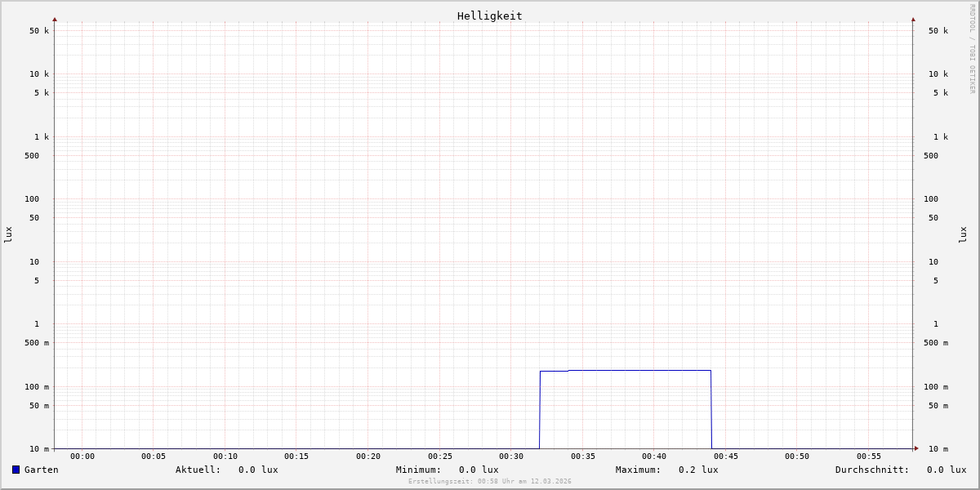Click the 500 m label on right axis
The height and width of the screenshot is (490, 980).
(x=936, y=343)
